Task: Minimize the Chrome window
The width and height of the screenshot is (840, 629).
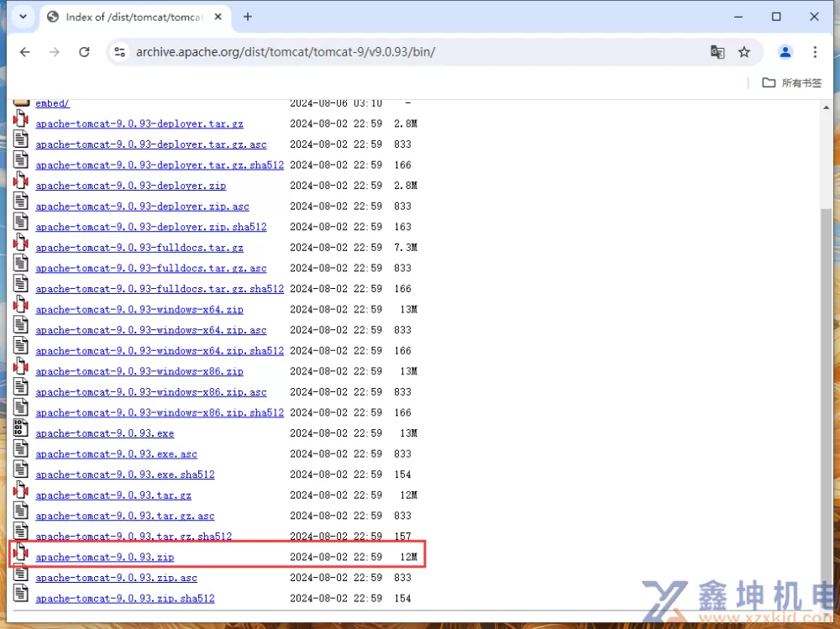Action: (x=738, y=17)
